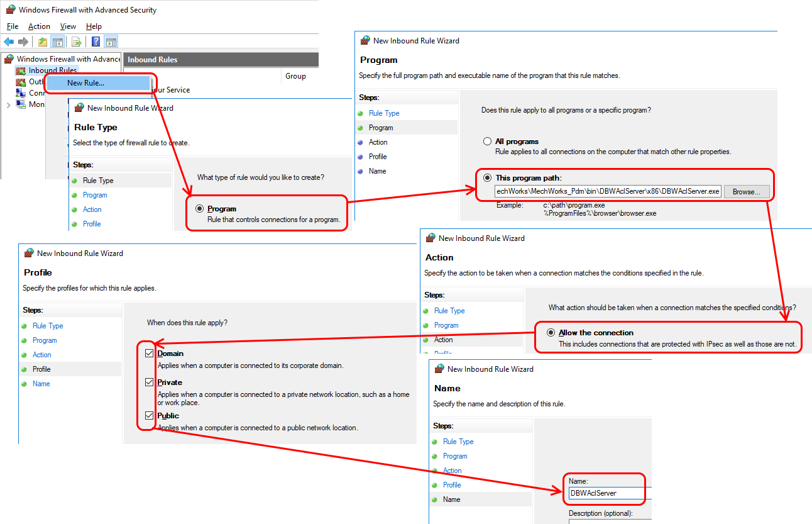Click the title bar icon of the Rule Type wizard
The height and width of the screenshot is (524, 812).
tap(79, 108)
